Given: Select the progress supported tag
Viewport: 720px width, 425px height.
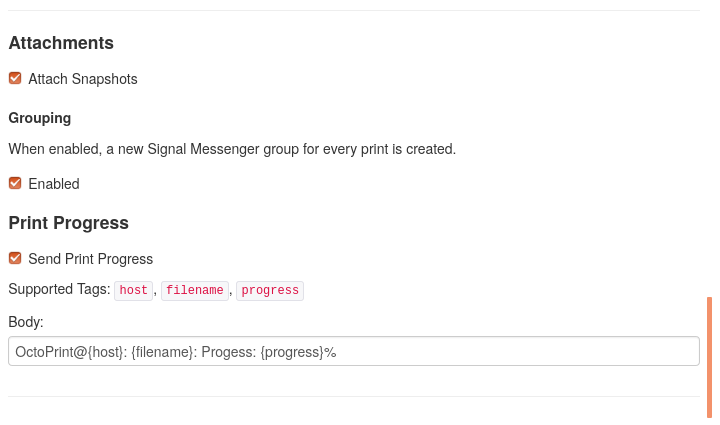Looking at the screenshot, I should click(x=270, y=291).
